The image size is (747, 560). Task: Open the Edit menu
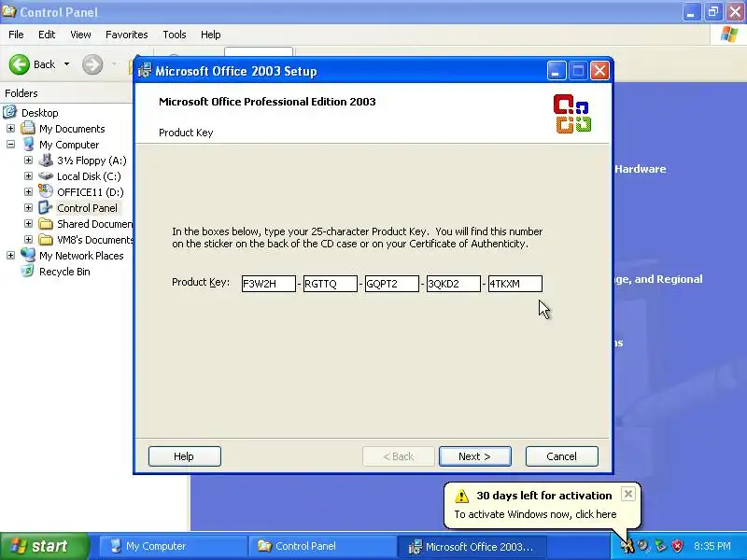click(x=47, y=35)
